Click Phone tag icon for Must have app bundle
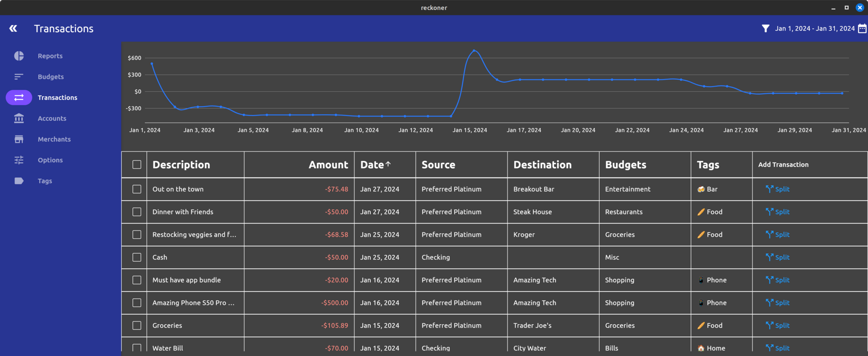 click(701, 280)
